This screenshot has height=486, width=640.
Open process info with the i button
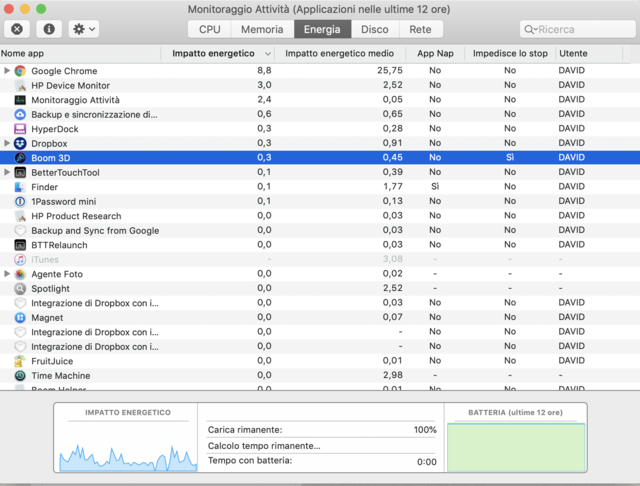tap(49, 29)
